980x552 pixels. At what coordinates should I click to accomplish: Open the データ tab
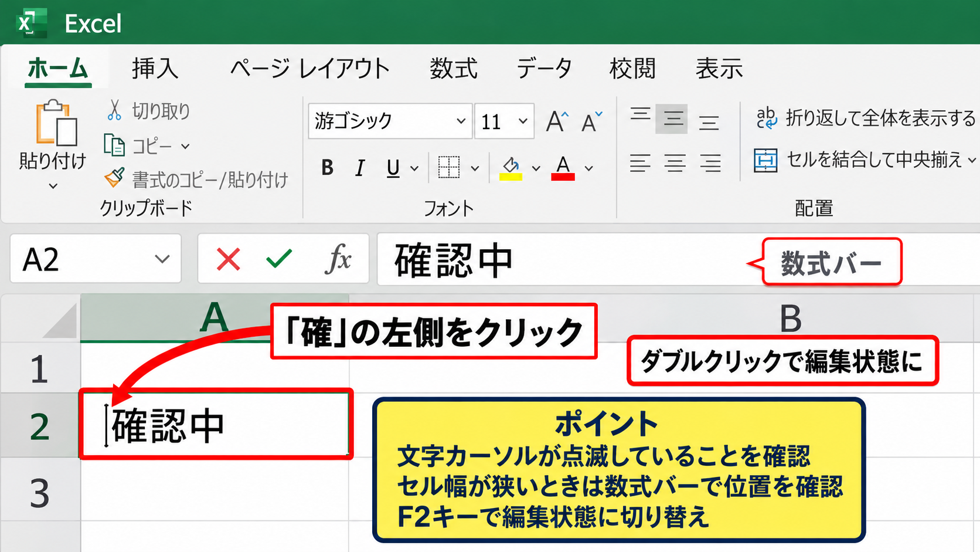tap(544, 69)
